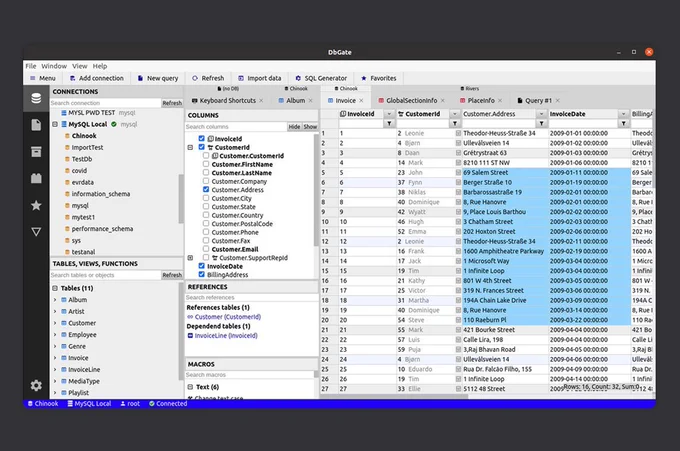
Task: Click the New query toolbar button
Action: point(158,78)
